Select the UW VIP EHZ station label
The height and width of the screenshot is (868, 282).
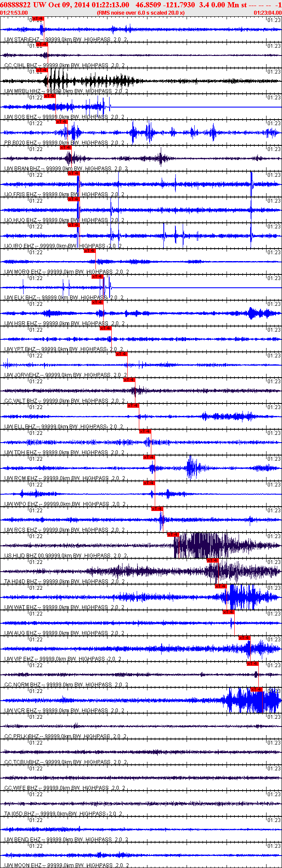click(19, 659)
